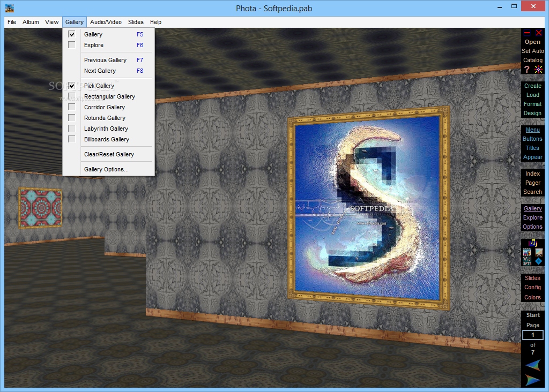Go to next page with the right arrow
This screenshot has height=392, width=549.
532,380
